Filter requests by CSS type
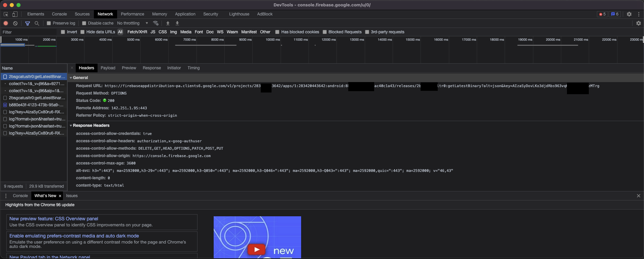Viewport: 644px width, 259px height. pyautogui.click(x=163, y=32)
